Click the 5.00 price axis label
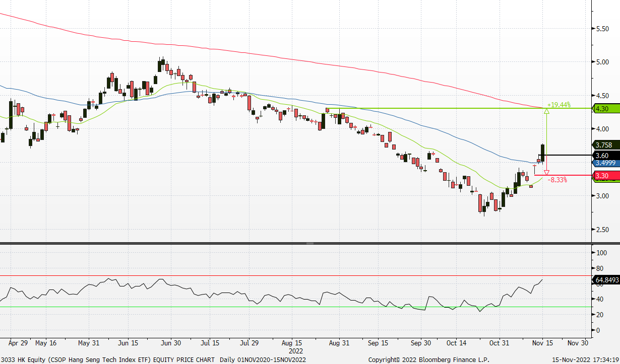This screenshot has width=620, height=364. click(603, 62)
